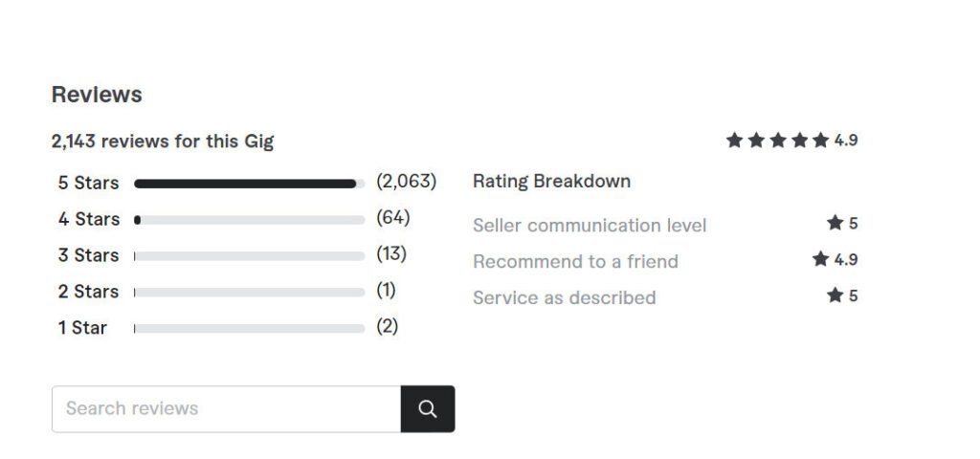Click the star beside Seller communication level

835,222
